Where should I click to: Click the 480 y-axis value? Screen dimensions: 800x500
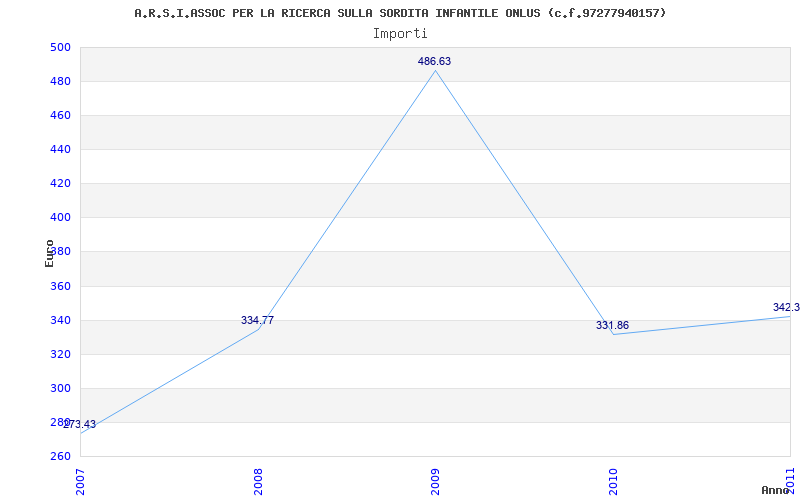coord(60,82)
